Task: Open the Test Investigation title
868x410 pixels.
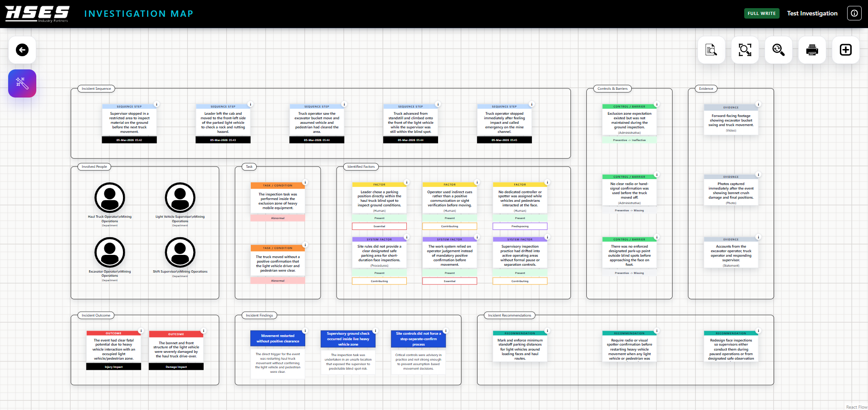Action: click(x=812, y=13)
